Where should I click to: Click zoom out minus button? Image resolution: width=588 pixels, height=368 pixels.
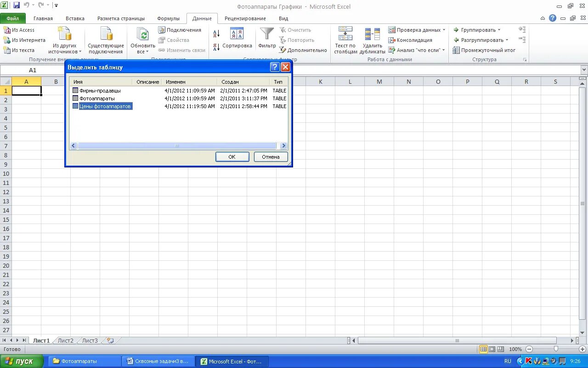529,349
